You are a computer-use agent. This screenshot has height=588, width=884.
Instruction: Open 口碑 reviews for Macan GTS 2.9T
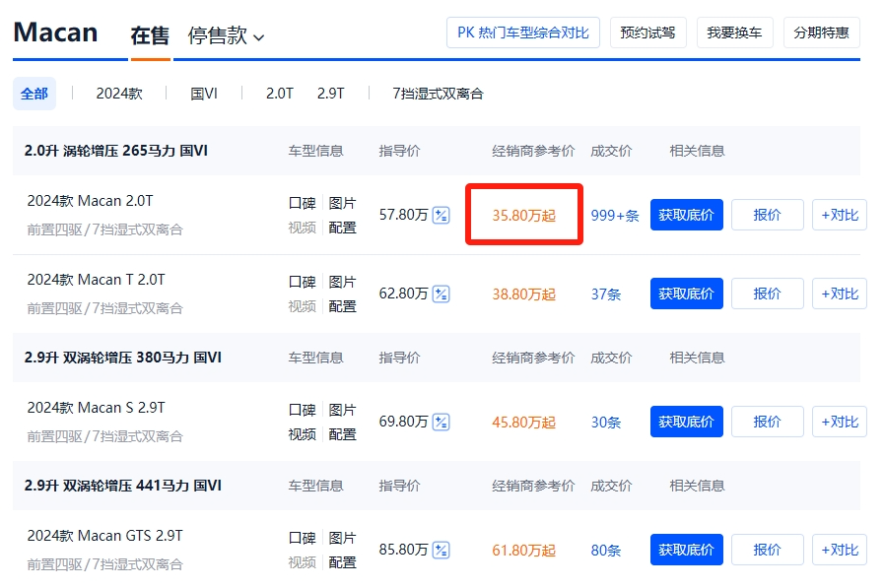point(302,539)
